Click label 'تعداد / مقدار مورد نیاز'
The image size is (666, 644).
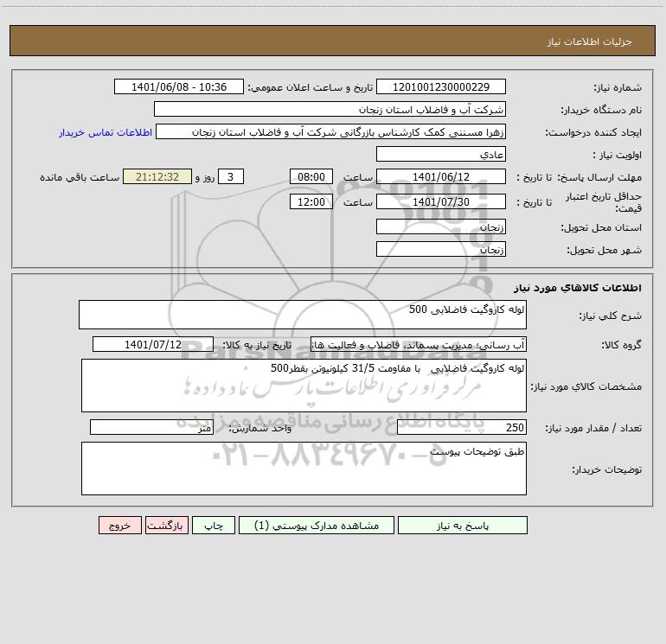[593, 429]
